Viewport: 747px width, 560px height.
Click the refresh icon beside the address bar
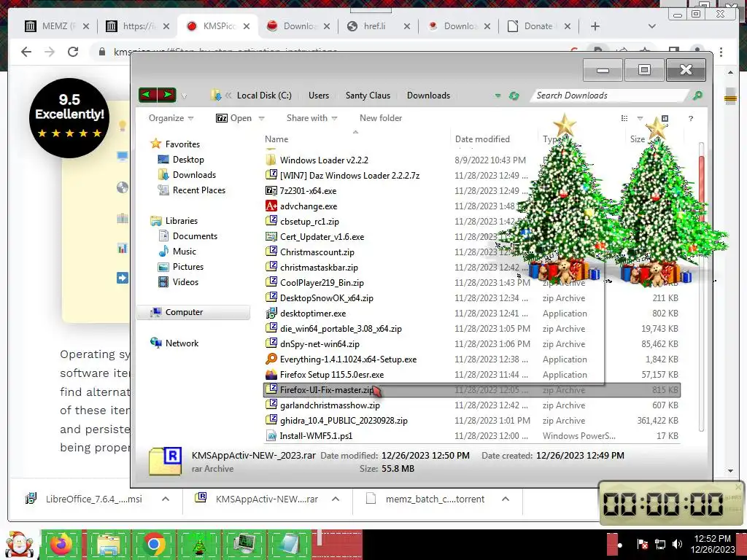(514, 96)
